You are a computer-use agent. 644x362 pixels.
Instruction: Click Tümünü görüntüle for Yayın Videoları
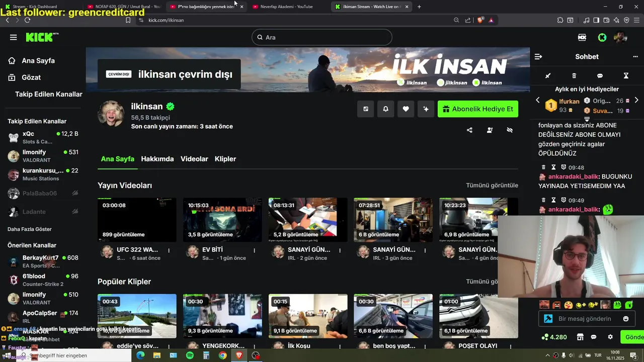pyautogui.click(x=492, y=186)
